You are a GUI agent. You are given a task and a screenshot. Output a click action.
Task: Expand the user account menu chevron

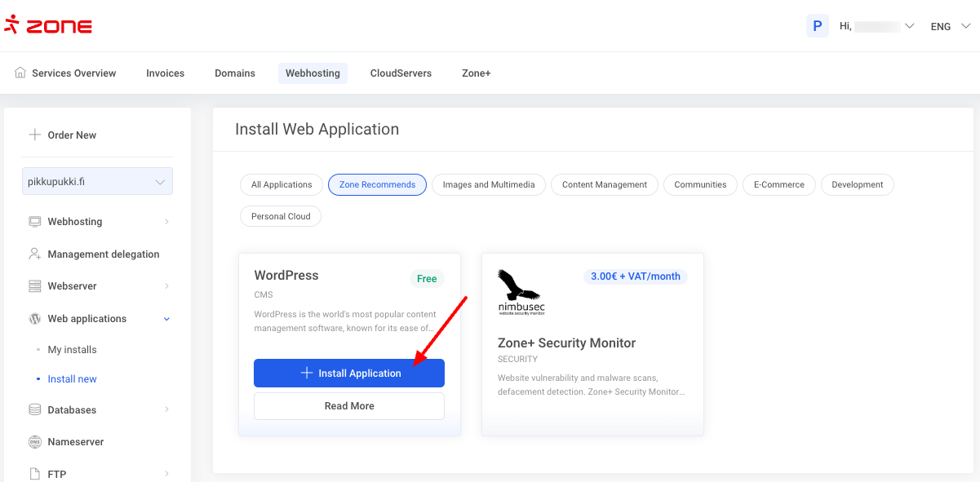910,26
